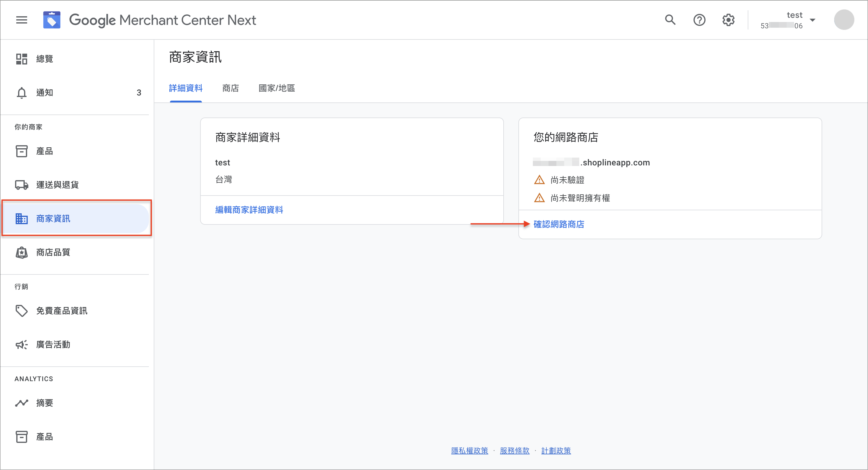Viewport: 868px width, 470px height.
Task: Click the 運送與退貨 truck icon
Action: [22, 185]
